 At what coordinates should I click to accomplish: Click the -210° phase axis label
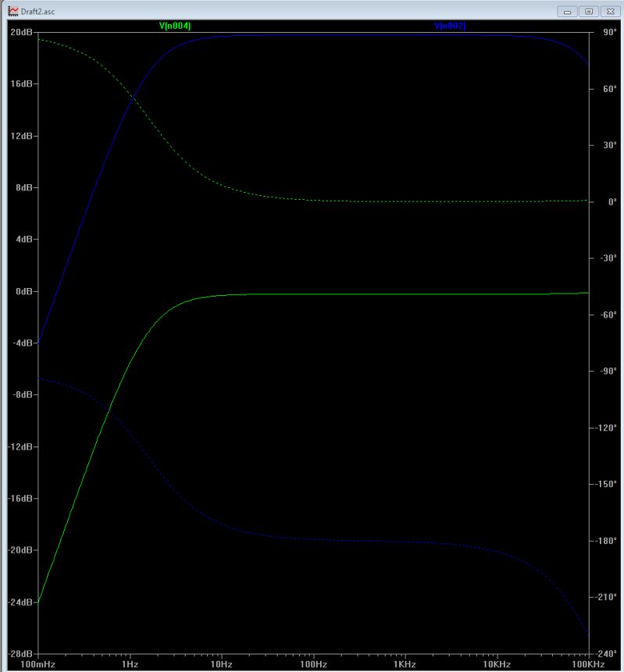coord(605,596)
